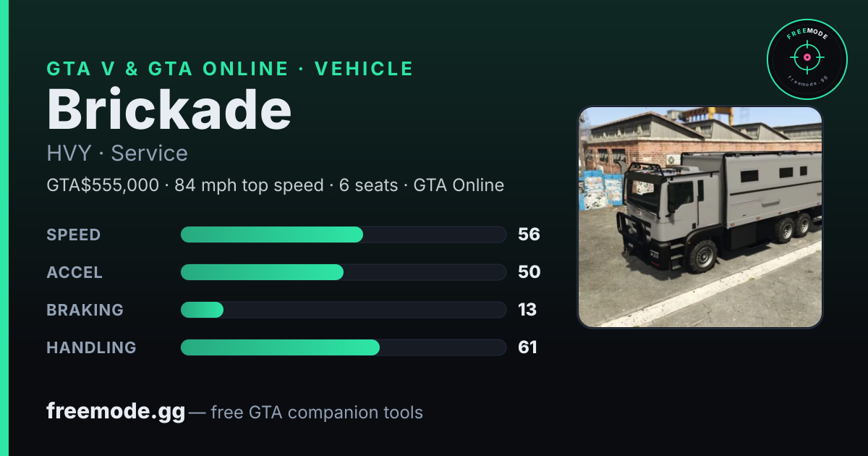Screen dimensions: 868x456
Task: Click the HANDLING label
Action: (x=91, y=347)
